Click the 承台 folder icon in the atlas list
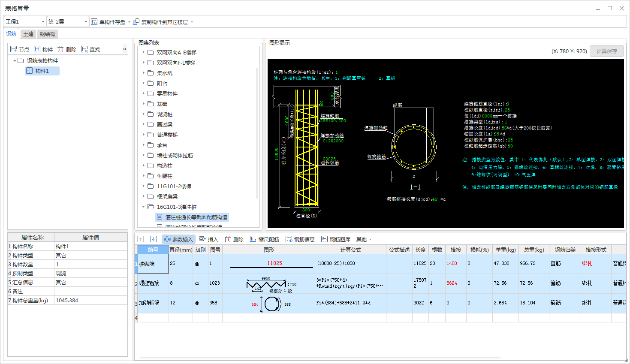The image size is (630, 364). click(x=151, y=145)
